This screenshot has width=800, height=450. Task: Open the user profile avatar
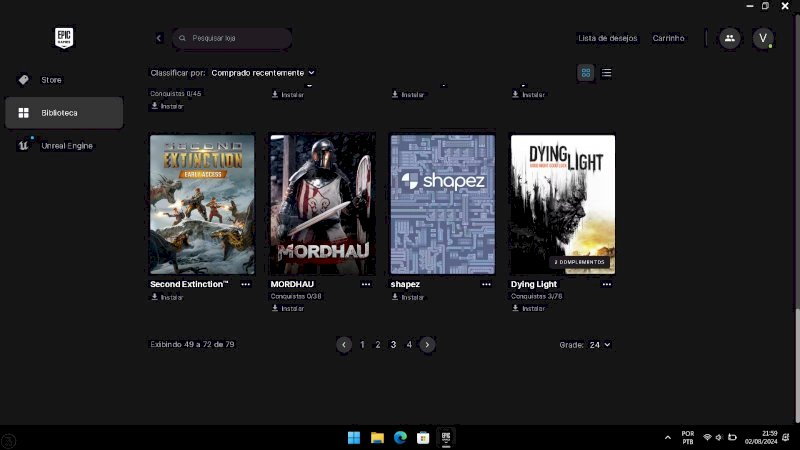763,38
